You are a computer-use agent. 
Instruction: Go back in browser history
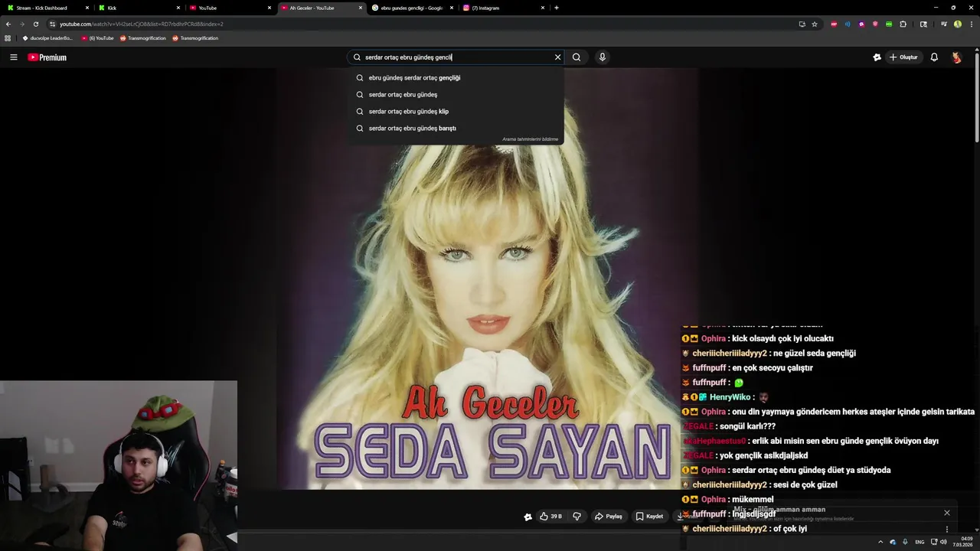pyautogui.click(x=8, y=24)
